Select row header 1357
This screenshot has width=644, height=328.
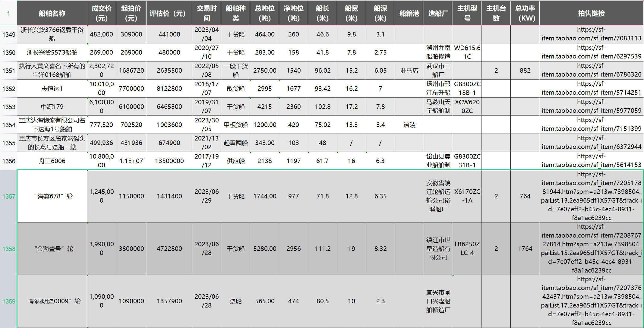tap(8, 196)
